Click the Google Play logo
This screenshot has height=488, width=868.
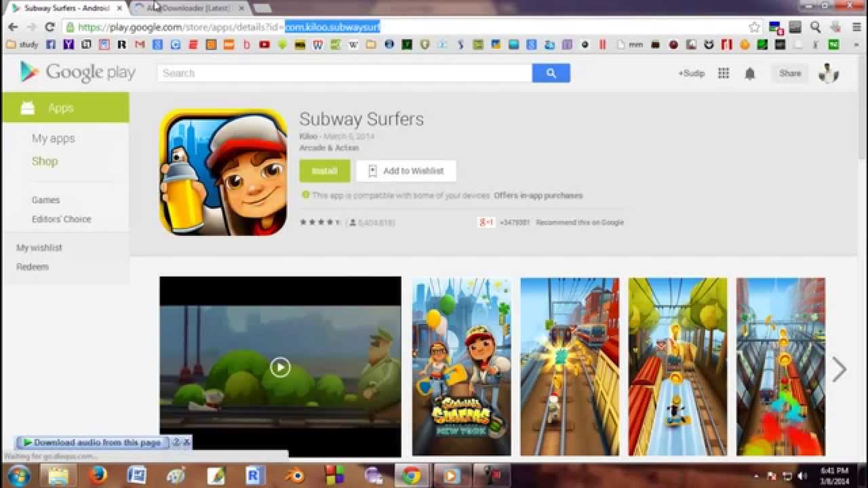pyautogui.click(x=77, y=73)
